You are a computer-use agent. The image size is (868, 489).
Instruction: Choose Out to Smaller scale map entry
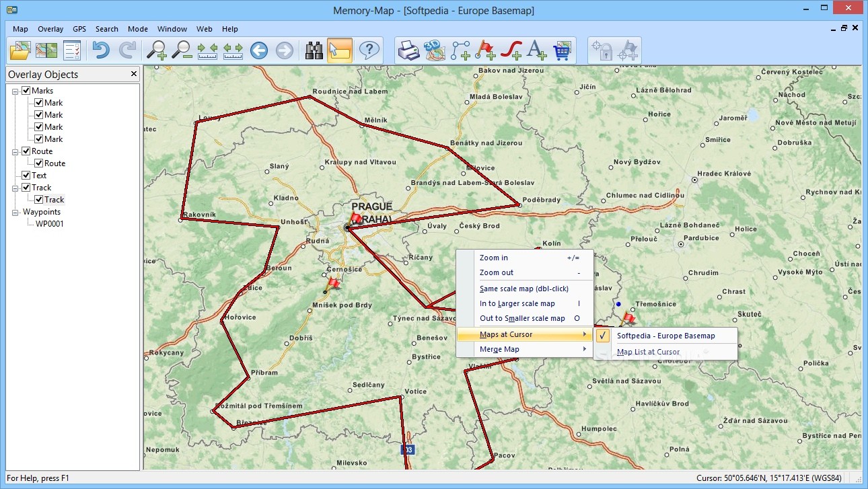[525, 318]
